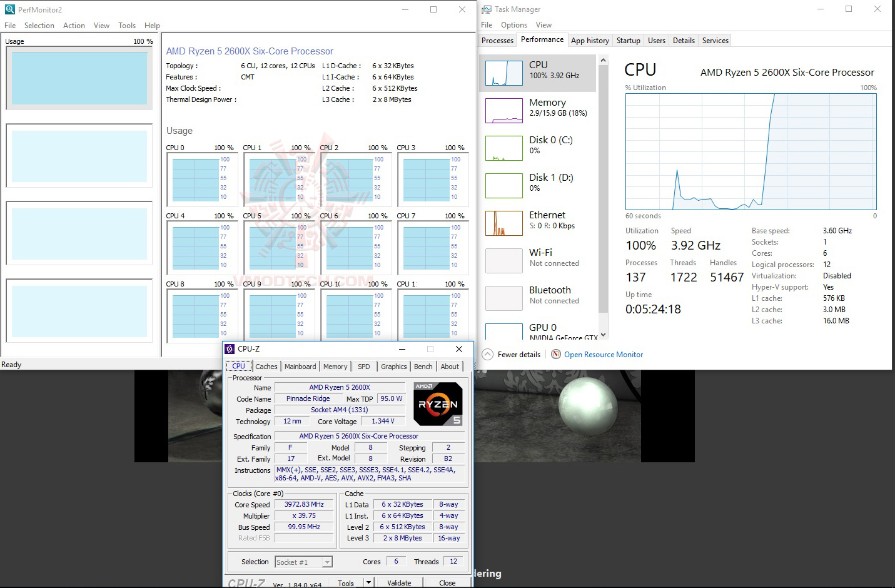Open the Action menu in PerfMonitor2
The width and height of the screenshot is (895, 588).
[x=74, y=26]
